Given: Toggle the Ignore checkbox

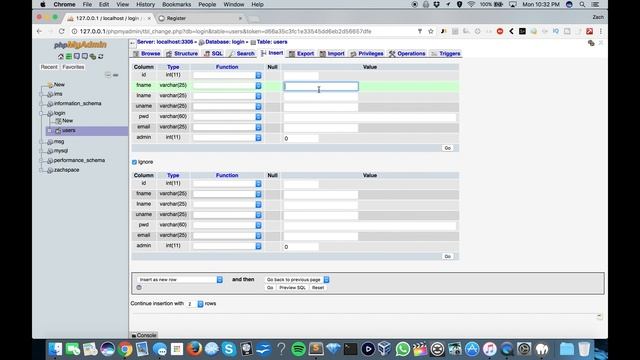Looking at the screenshot, I should pyautogui.click(x=134, y=162).
